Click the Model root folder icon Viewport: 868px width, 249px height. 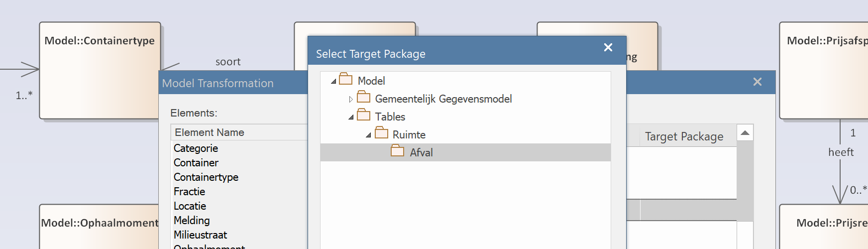[345, 80]
